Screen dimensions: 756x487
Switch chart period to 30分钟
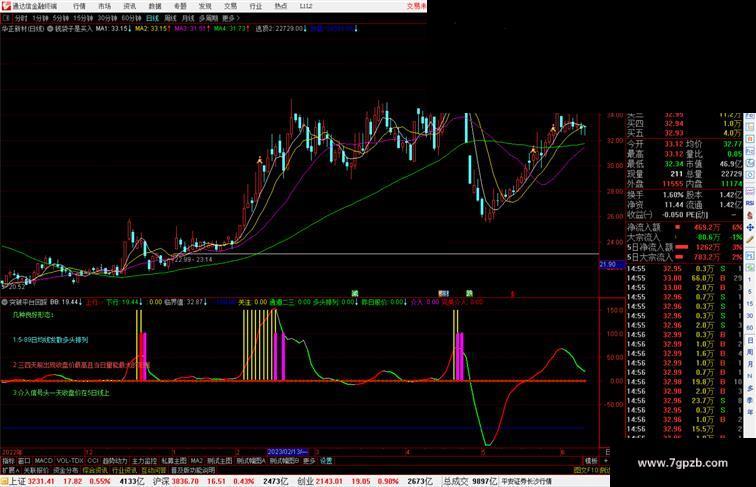pos(107,18)
